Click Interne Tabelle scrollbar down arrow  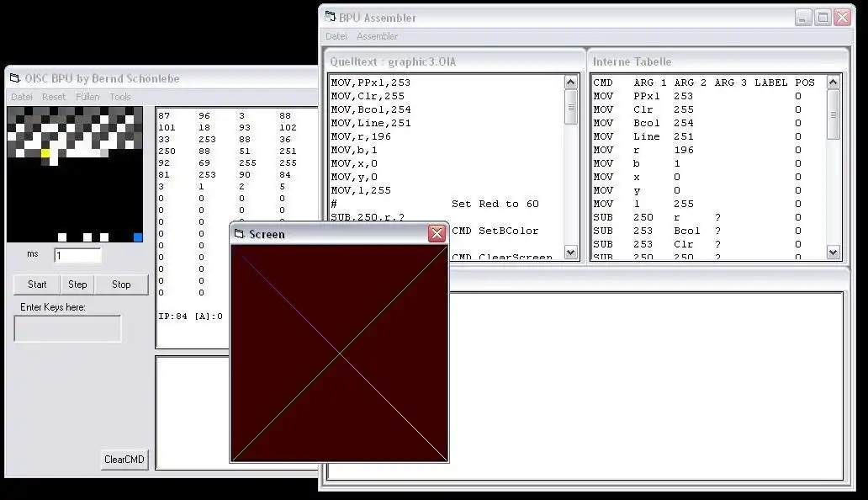(834, 253)
